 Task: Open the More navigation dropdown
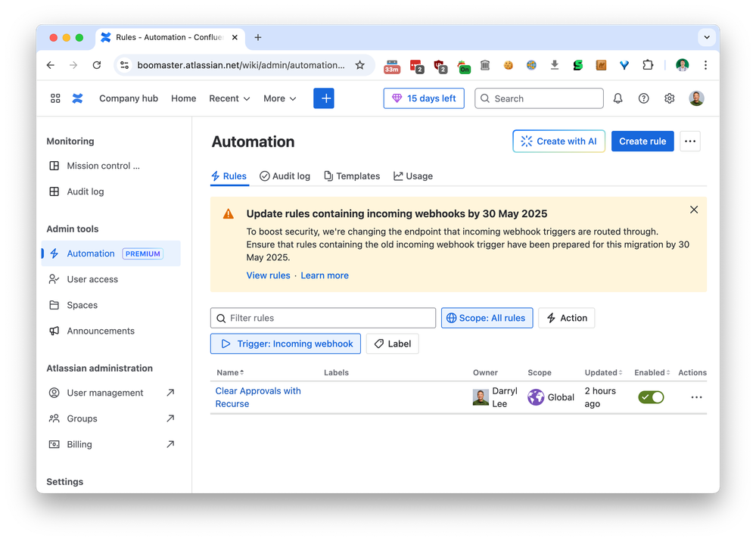[x=279, y=98]
